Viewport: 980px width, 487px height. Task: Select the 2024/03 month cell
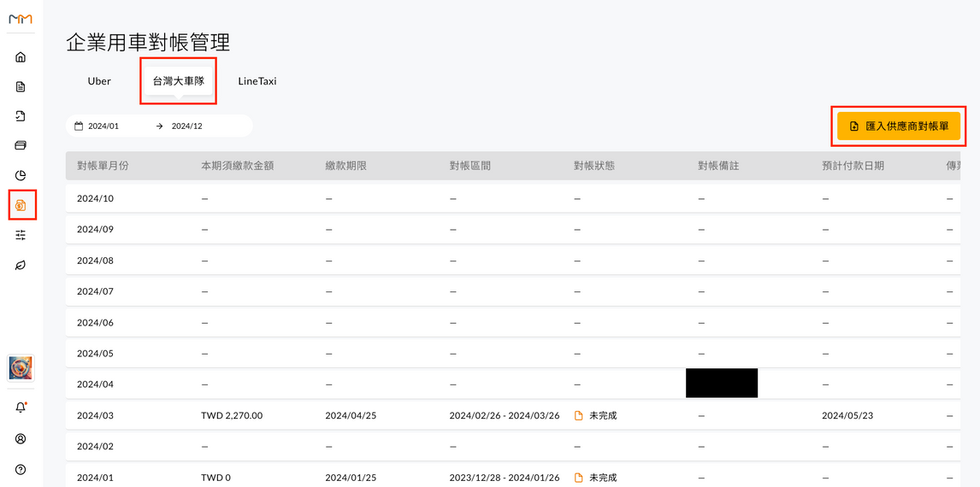pyautogui.click(x=95, y=416)
